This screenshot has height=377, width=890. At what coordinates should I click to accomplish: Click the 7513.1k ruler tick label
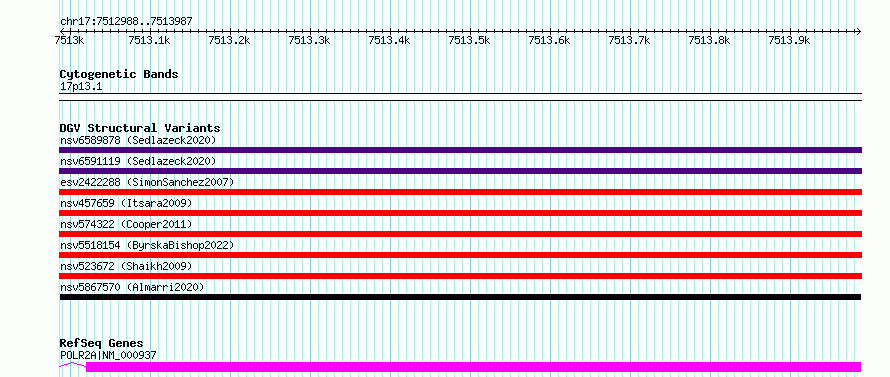point(149,40)
